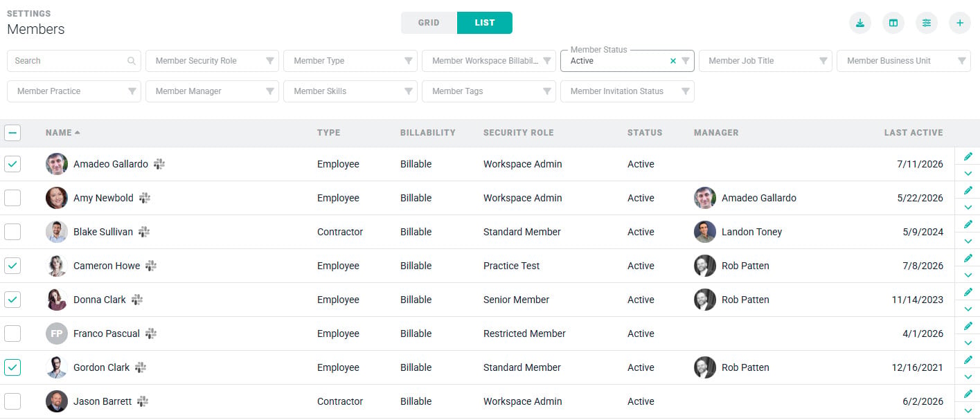Viewport: 980px width, 420px height.
Task: Click Slack icon next to Amadeo Gallardo
Action: coord(159,164)
